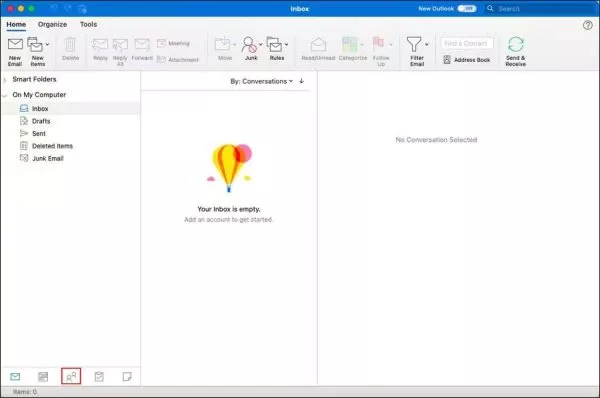Expand the Smart Folders section
The image size is (600, 398).
pyautogui.click(x=5, y=80)
